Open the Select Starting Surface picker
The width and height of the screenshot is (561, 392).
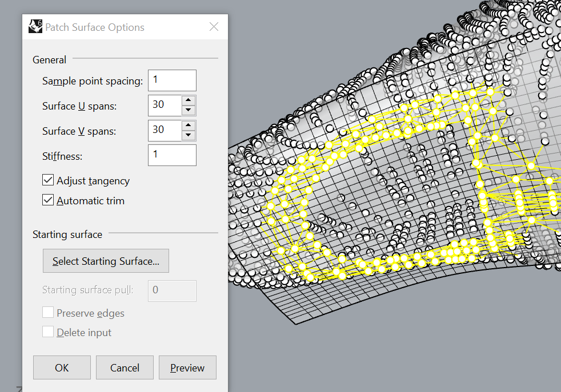[106, 261]
